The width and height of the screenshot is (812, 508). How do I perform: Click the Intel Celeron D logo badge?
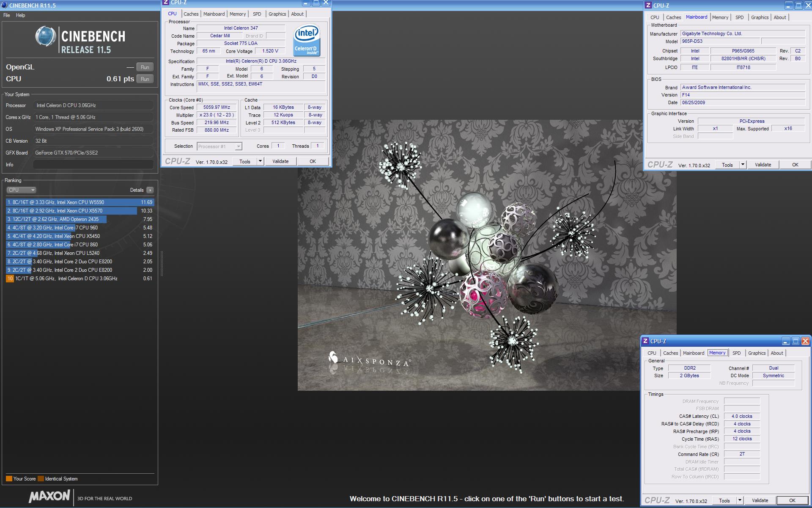click(307, 41)
